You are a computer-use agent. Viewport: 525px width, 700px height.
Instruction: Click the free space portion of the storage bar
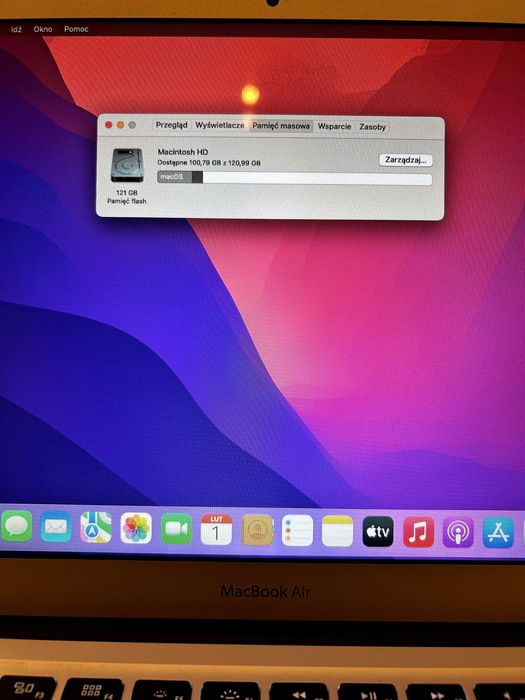pyautogui.click(x=317, y=179)
